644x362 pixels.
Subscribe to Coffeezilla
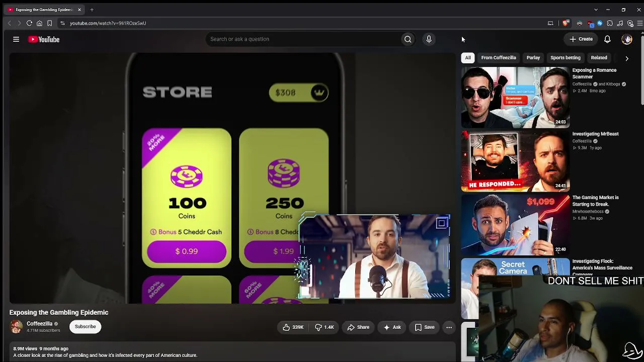click(x=85, y=327)
